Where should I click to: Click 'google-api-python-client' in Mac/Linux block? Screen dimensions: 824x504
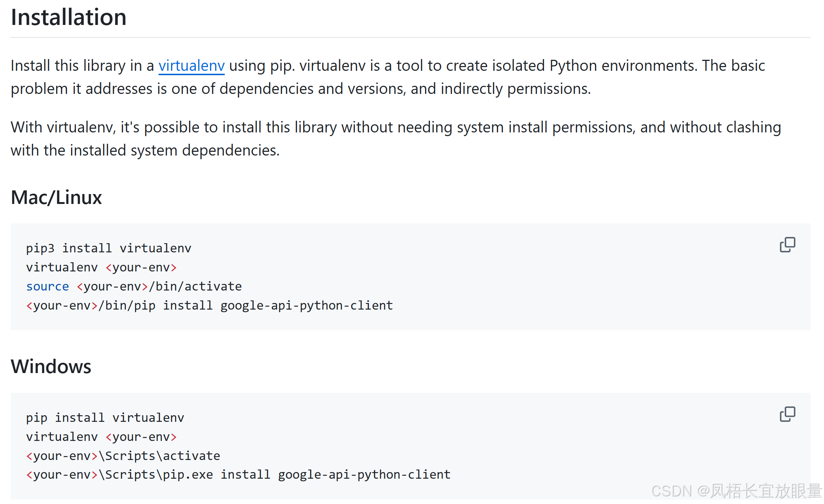306,306
